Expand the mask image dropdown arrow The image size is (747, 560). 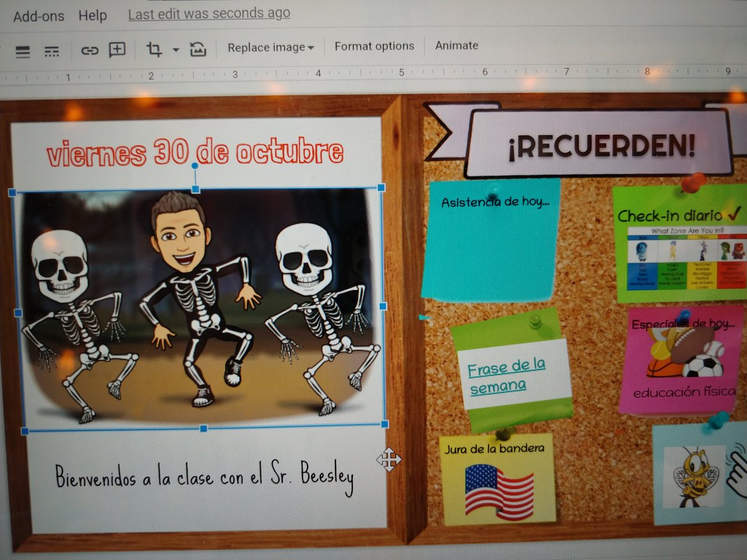tap(176, 50)
